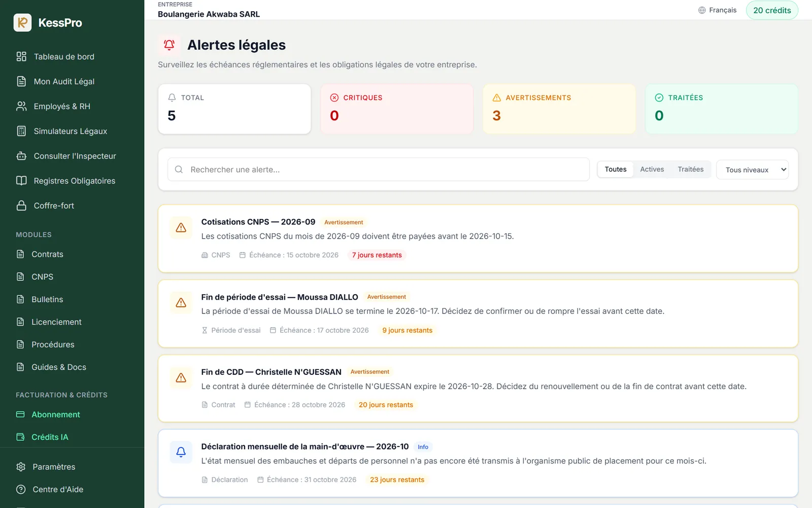Screen dimensions: 812x508
Task: Click bell icon of Déclaration mensuelle alert
Action: click(x=181, y=452)
